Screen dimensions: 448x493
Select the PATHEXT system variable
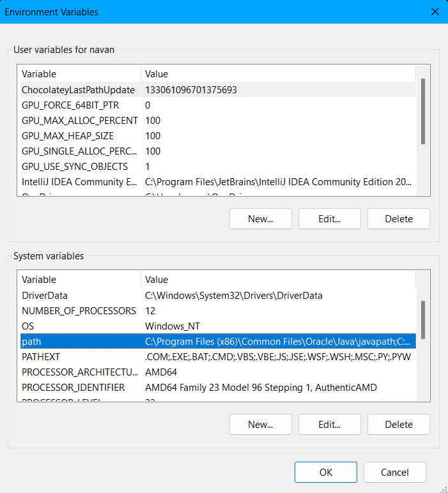pyautogui.click(x=41, y=357)
